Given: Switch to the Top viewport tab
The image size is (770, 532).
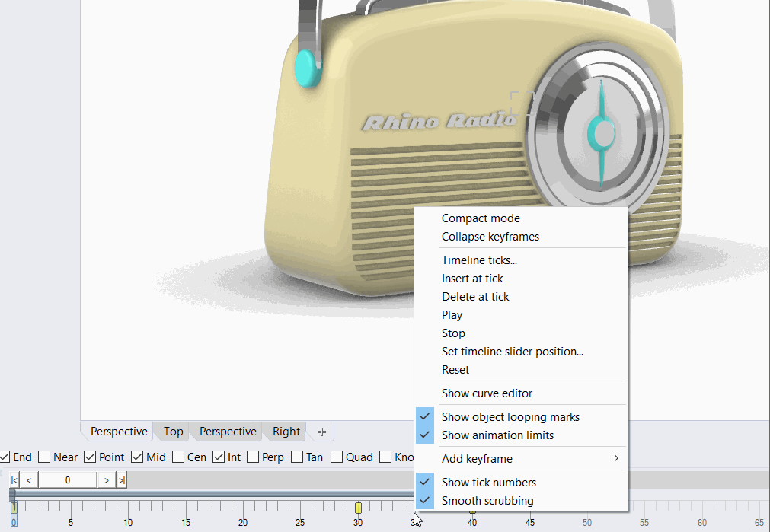Looking at the screenshot, I should pos(174,432).
